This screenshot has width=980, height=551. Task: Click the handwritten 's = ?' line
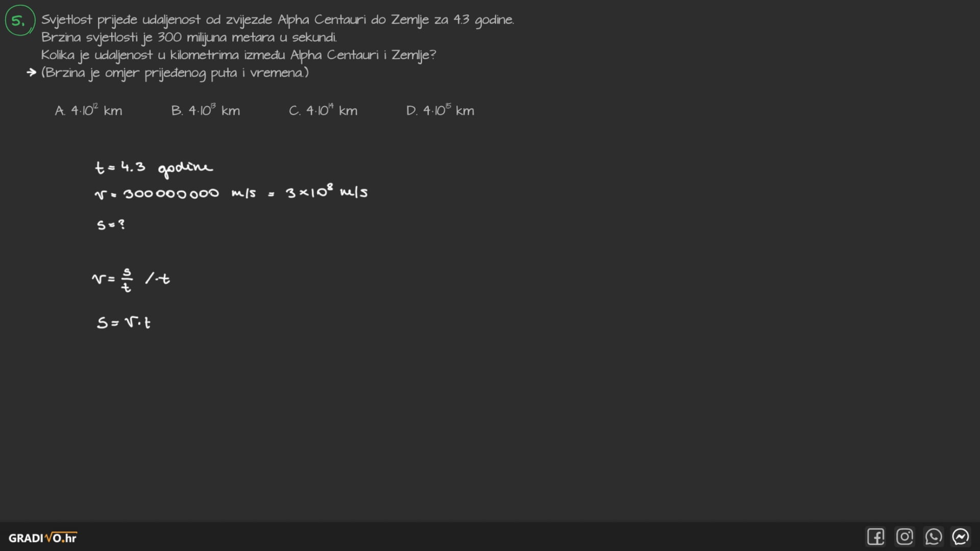[x=111, y=224]
